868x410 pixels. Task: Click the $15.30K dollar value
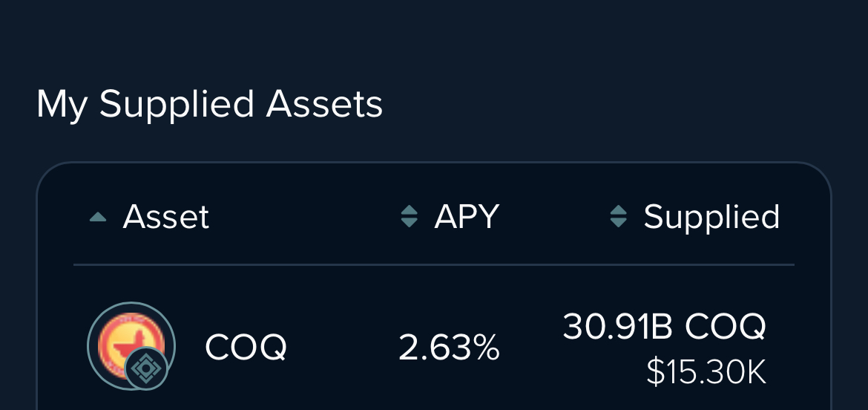tap(706, 372)
